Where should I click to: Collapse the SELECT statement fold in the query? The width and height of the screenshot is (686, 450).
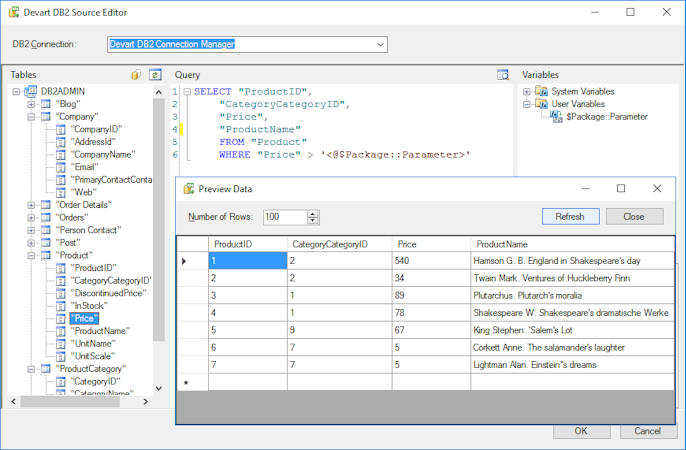(x=186, y=91)
